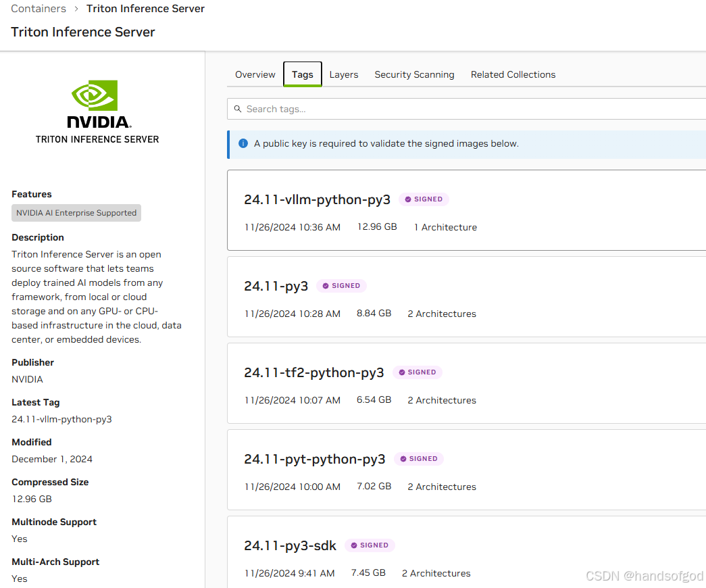Click 2 Architectures on the 8.84 GB card
706x588 pixels.
point(442,314)
